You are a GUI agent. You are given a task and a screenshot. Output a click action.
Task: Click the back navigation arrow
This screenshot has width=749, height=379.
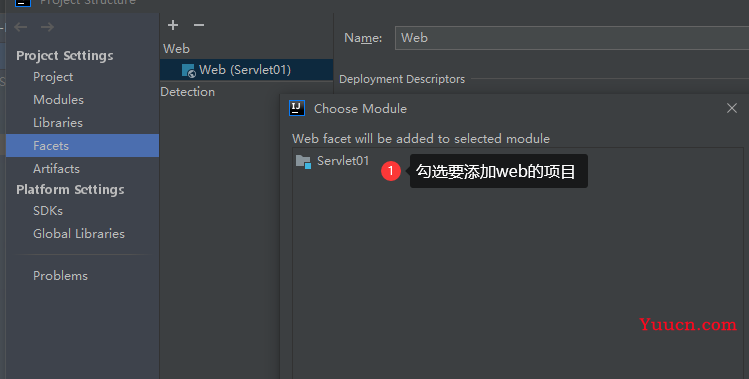pyautogui.click(x=21, y=27)
